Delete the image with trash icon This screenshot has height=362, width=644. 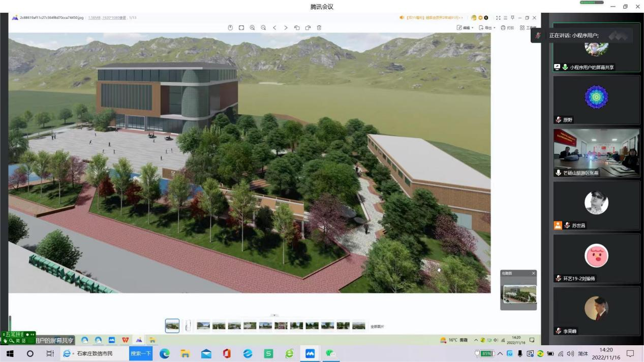coord(319,28)
